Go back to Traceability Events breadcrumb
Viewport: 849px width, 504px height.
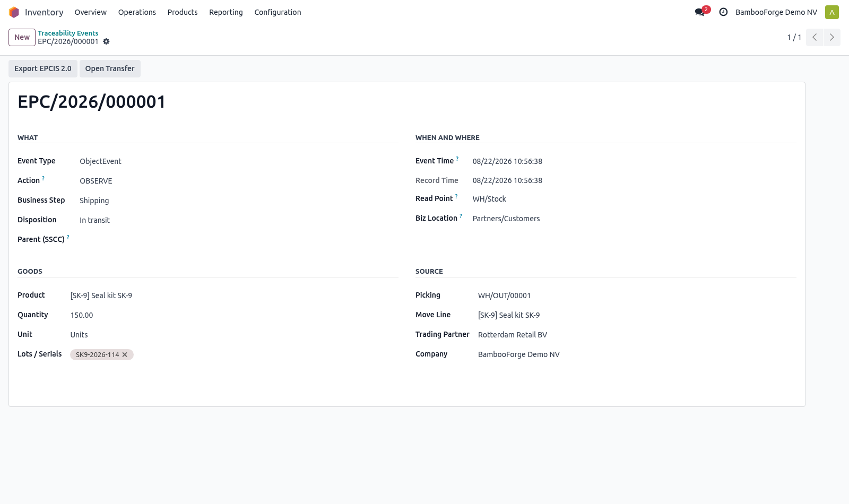68,33
